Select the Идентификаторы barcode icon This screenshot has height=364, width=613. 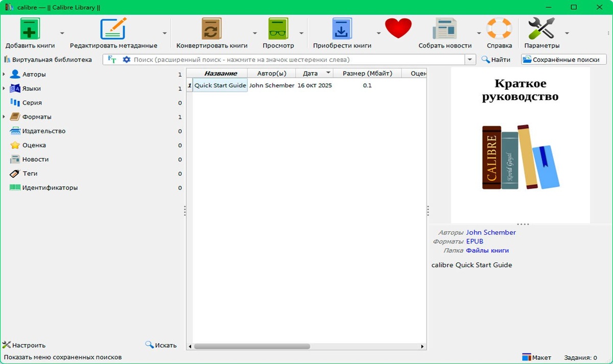[15, 188]
